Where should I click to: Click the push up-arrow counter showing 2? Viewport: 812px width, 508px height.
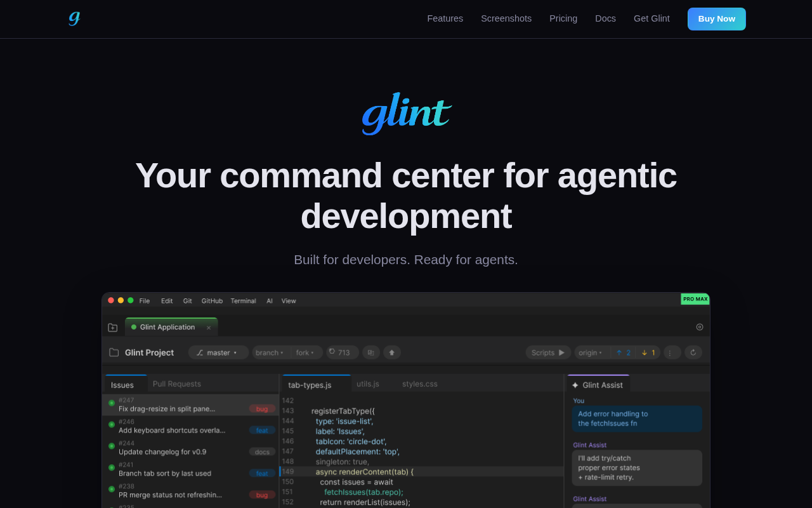[624, 352]
